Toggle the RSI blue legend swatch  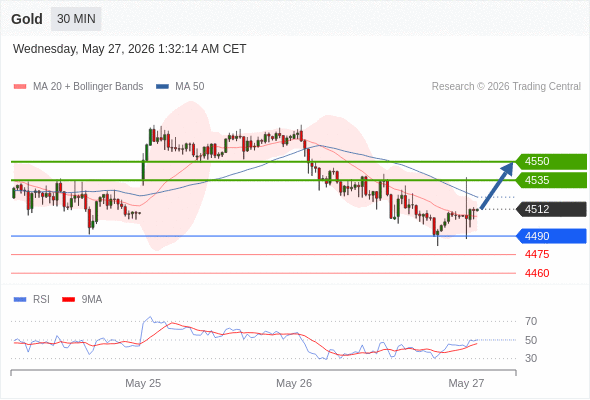point(20,300)
